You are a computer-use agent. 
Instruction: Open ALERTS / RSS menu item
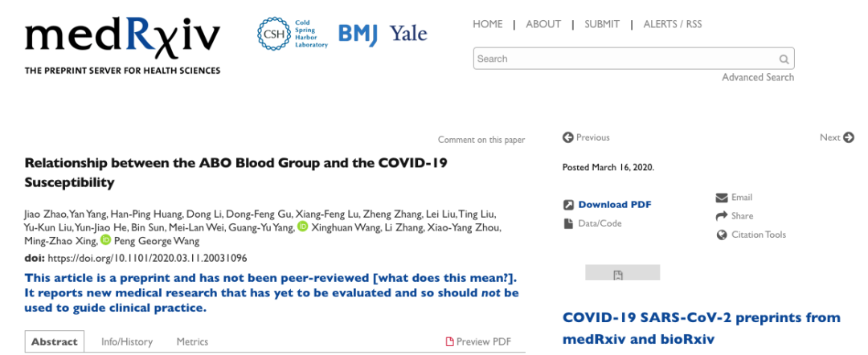pos(672,24)
